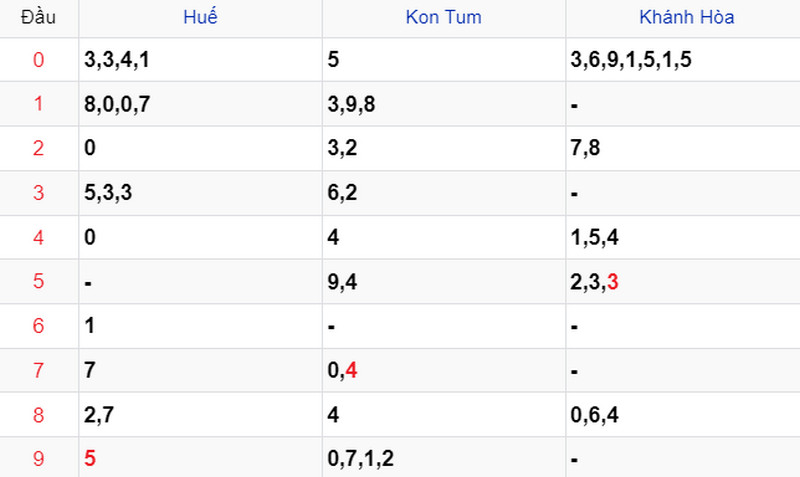Select red head number 5 row label
This screenshot has height=477, width=800.
[x=38, y=281]
